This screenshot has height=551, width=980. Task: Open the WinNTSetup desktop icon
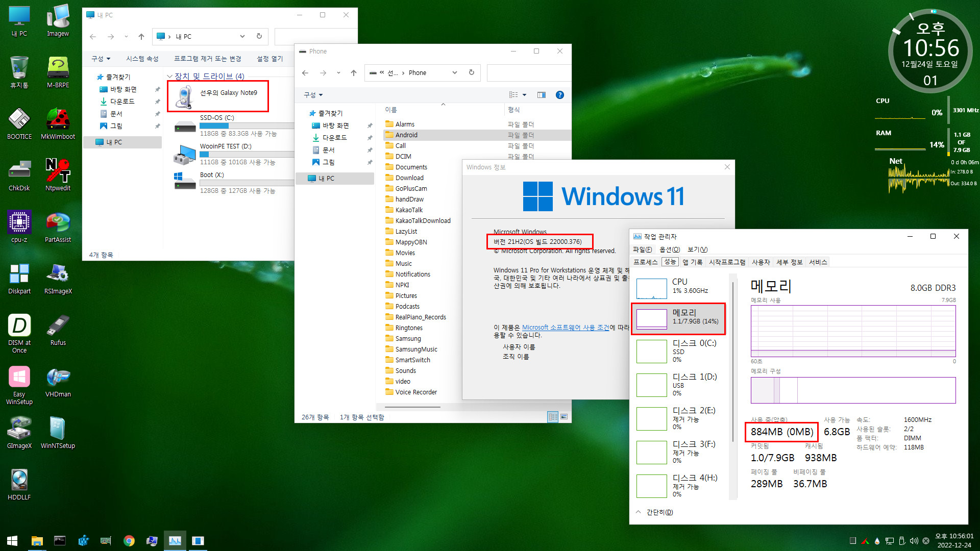58,432
